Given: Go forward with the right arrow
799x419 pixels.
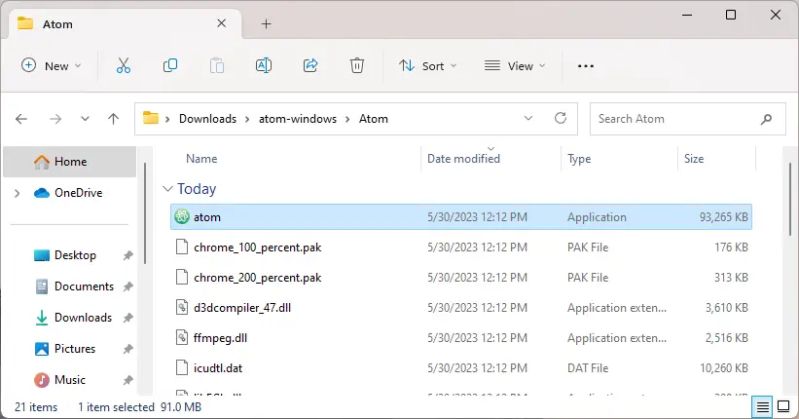Looking at the screenshot, I should click(55, 119).
